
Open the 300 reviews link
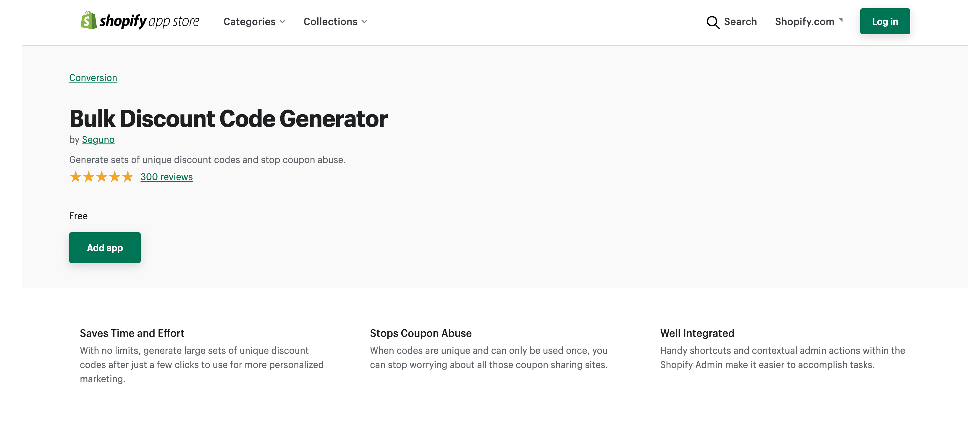[166, 177]
